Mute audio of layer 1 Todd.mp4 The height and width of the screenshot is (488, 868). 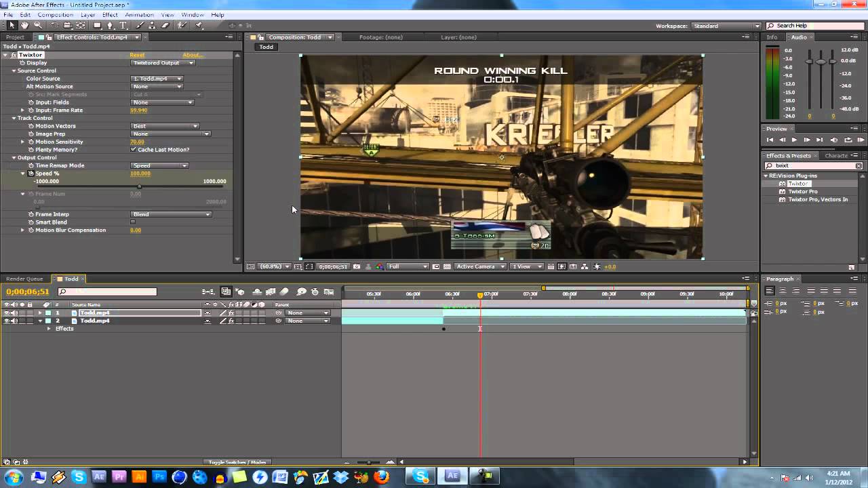click(14, 313)
